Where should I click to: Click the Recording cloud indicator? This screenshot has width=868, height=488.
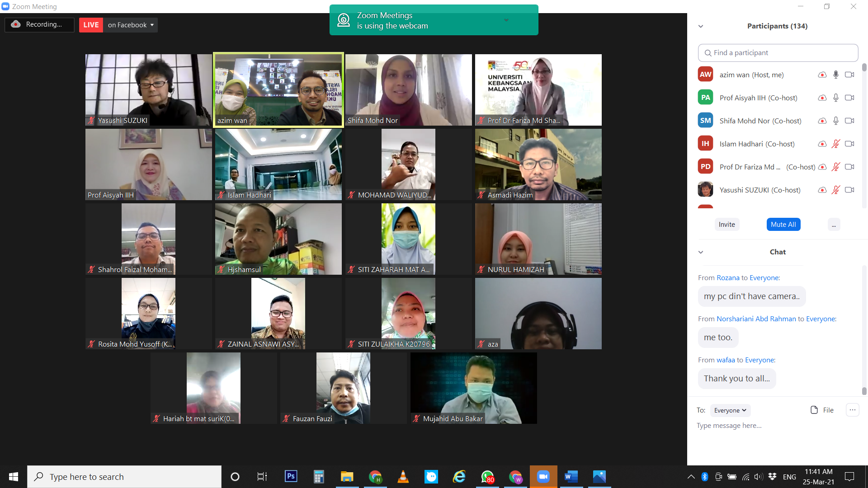[16, 24]
